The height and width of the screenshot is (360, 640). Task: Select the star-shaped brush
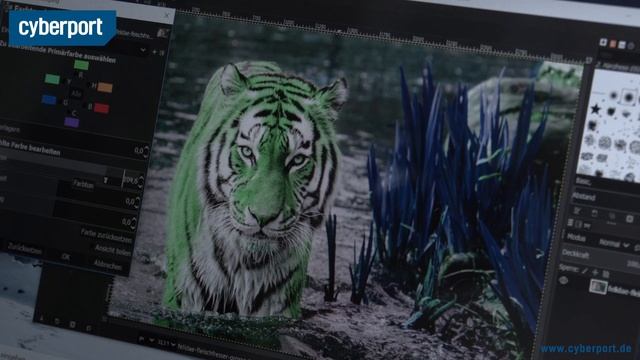596,109
